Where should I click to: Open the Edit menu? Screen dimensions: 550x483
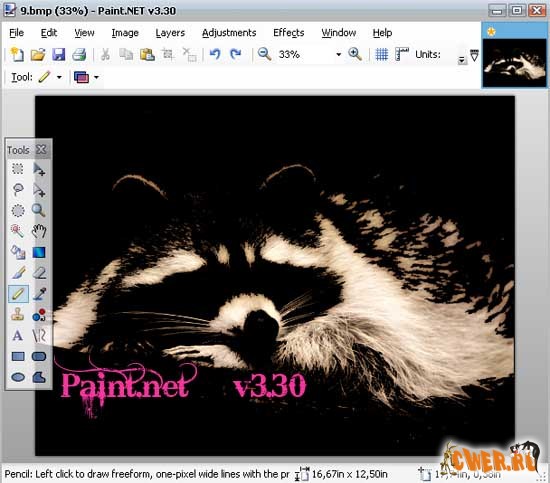pos(49,33)
